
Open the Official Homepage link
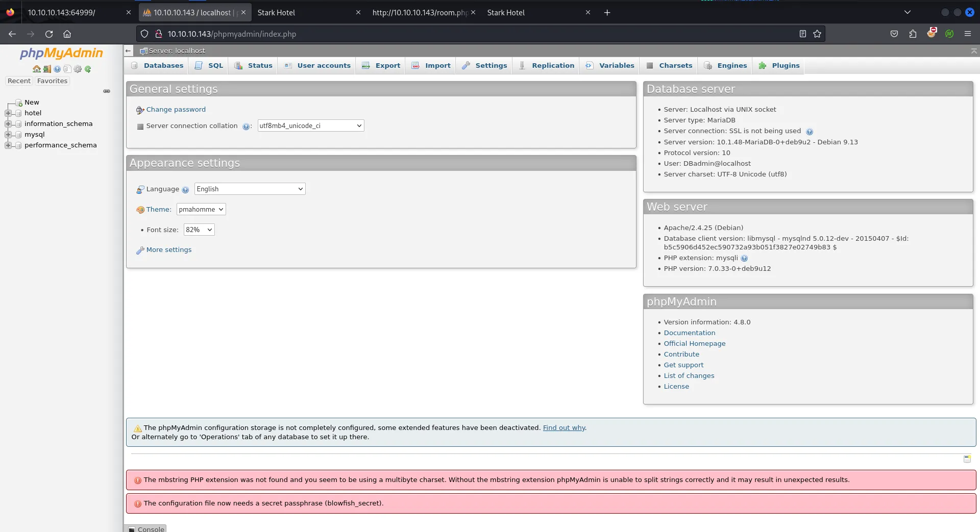coord(695,344)
